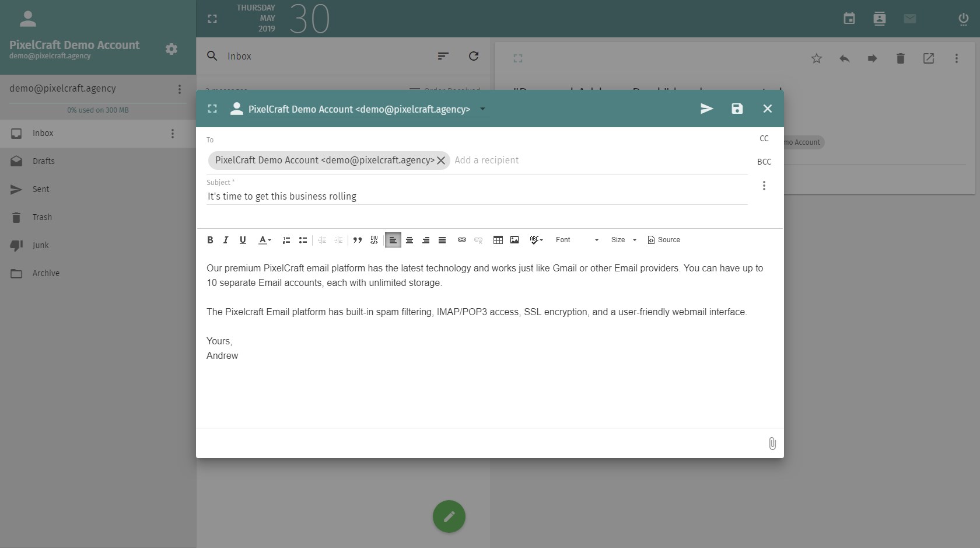Apply block quote formatting
The height and width of the screenshot is (548, 980).
tap(358, 240)
